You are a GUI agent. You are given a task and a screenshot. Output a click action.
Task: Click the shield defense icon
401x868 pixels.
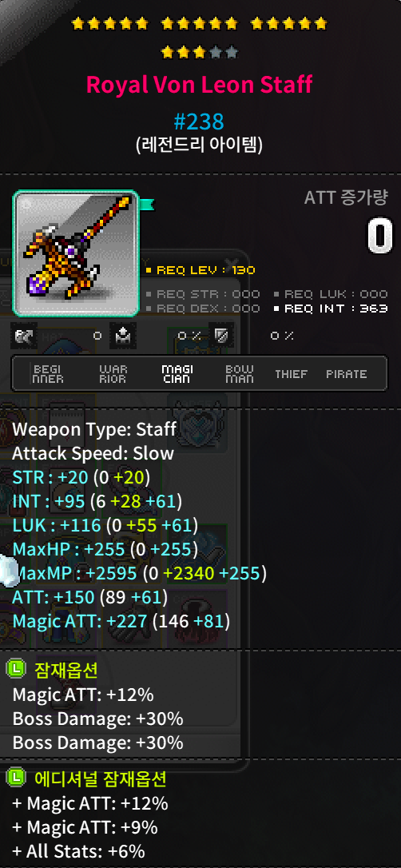[220, 336]
